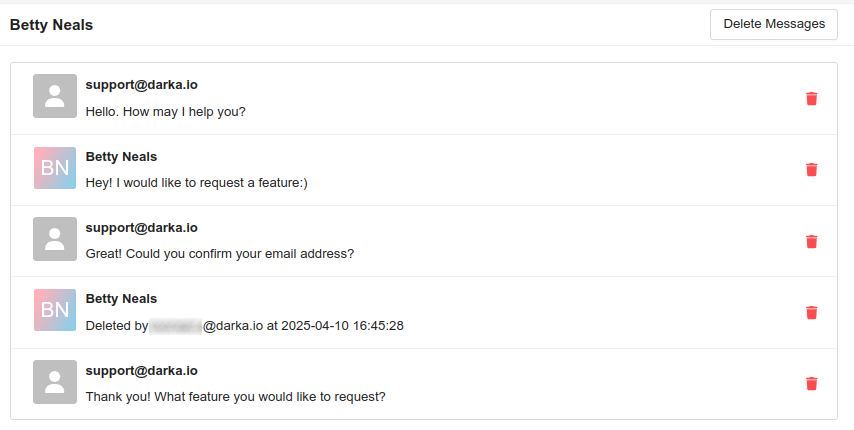Click the message 'Thank you! What feature you would like to request?'
The image size is (854, 430).
click(x=235, y=397)
